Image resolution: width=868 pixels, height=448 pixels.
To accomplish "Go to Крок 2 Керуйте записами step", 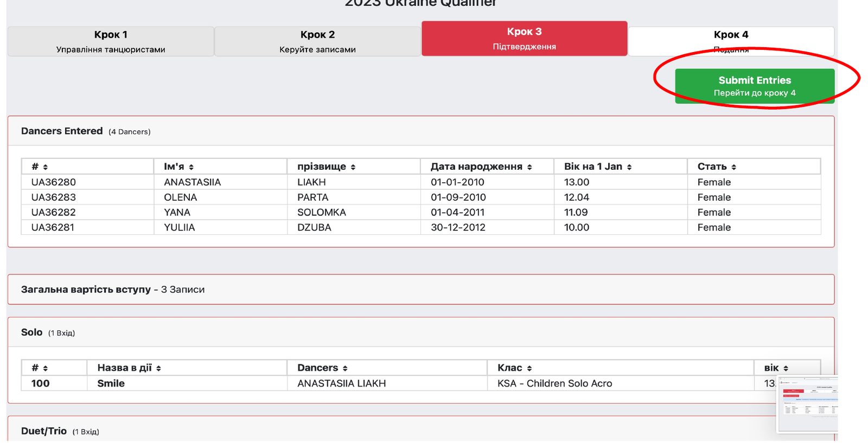I will click(317, 41).
